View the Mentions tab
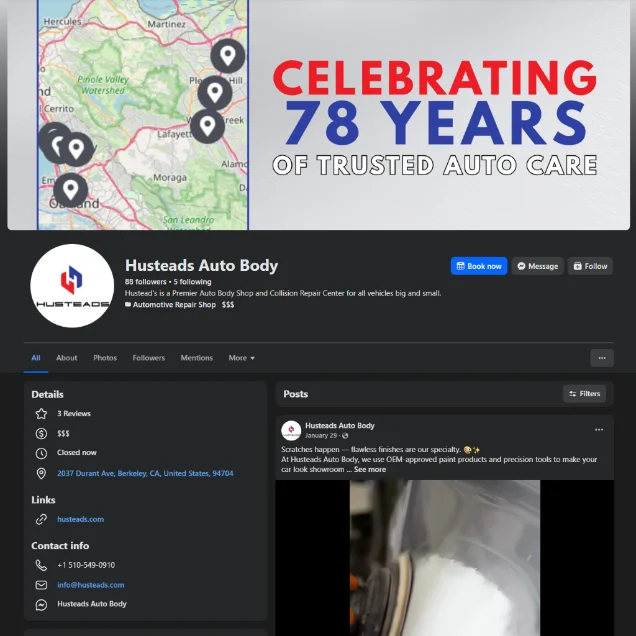Image resolution: width=636 pixels, height=636 pixels. point(197,358)
